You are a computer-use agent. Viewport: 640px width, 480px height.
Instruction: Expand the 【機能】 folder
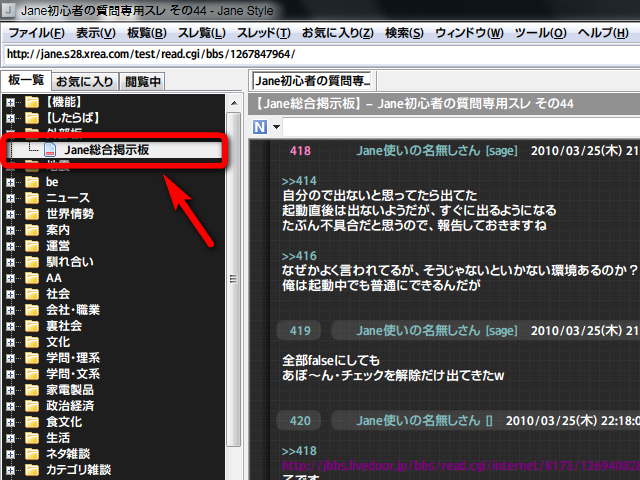10,102
